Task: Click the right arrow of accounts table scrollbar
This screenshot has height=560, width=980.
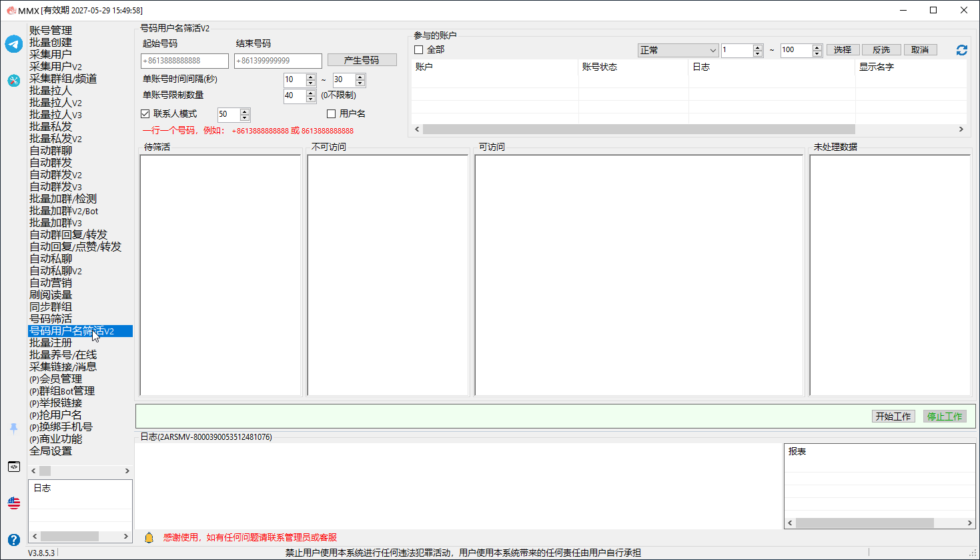Action: point(961,129)
